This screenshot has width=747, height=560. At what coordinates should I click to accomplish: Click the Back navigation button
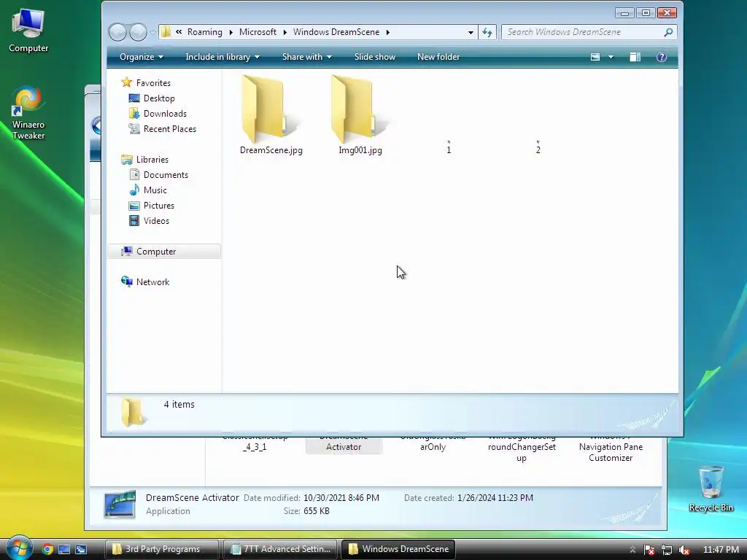tap(117, 32)
